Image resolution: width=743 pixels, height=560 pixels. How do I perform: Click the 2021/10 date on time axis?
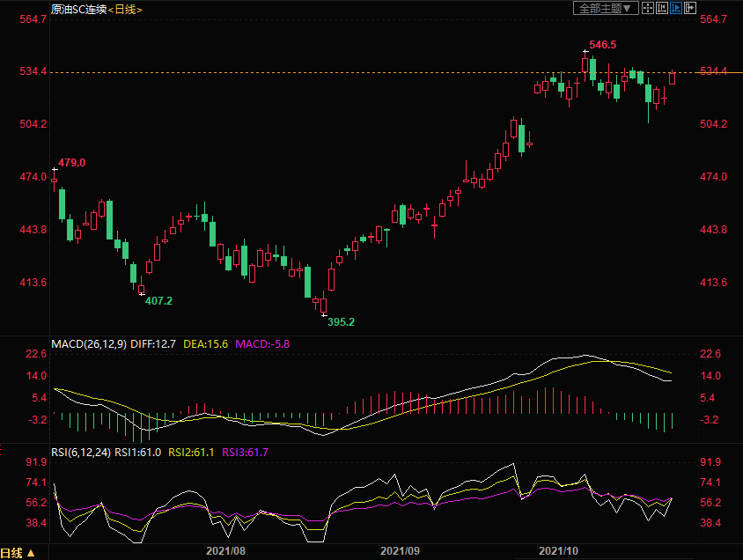[x=558, y=550]
